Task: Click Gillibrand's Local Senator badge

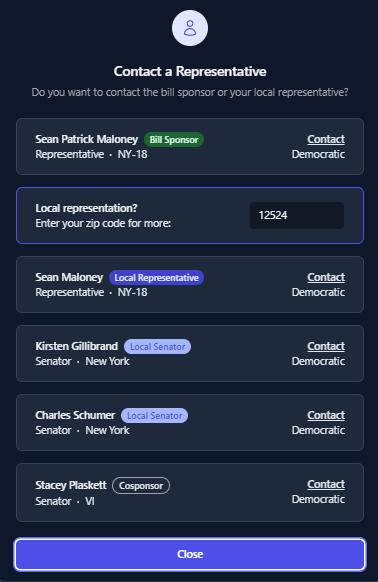Action: [x=157, y=347]
